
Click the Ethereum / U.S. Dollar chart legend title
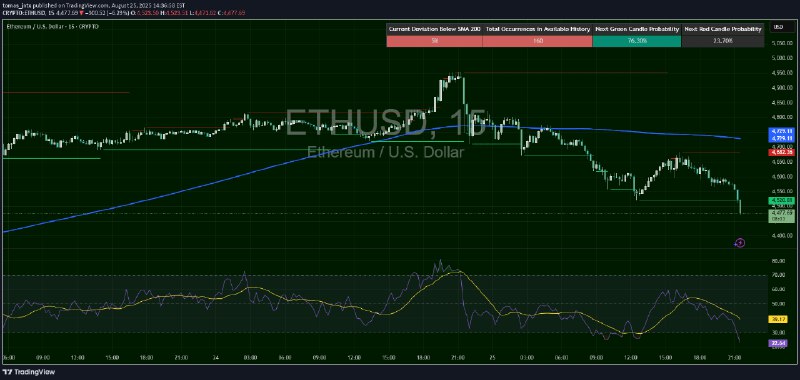tap(53, 27)
